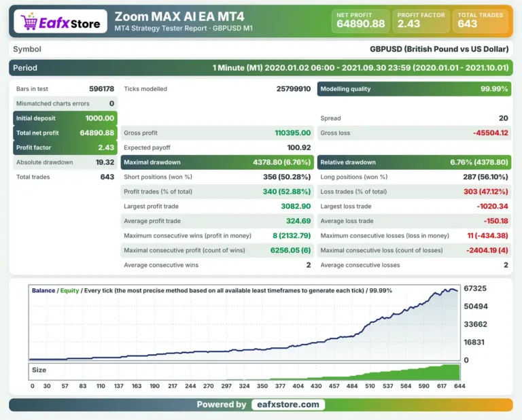Click the Gross profit value 110395.00
Image resolution: width=522 pixels, height=420 pixels.
[293, 133]
